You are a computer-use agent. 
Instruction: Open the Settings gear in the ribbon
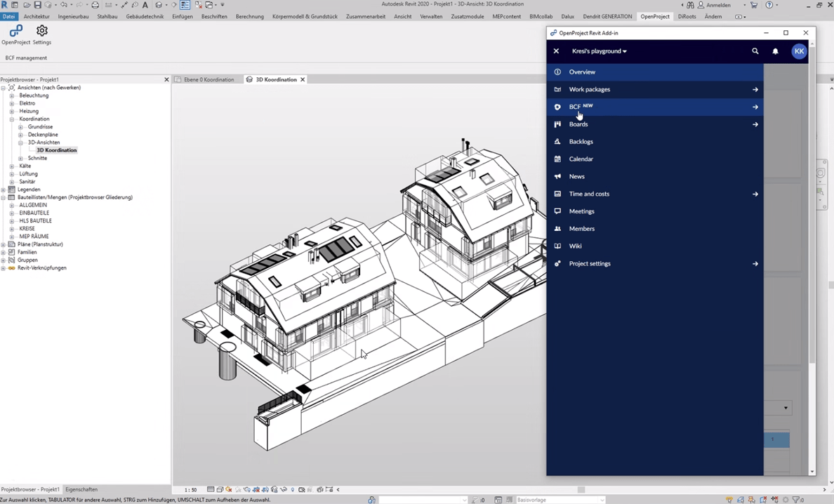coord(42,32)
